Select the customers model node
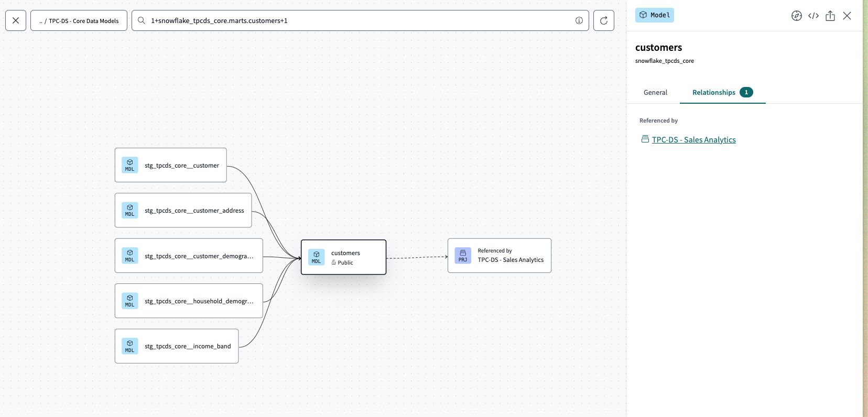The image size is (868, 417). click(343, 257)
